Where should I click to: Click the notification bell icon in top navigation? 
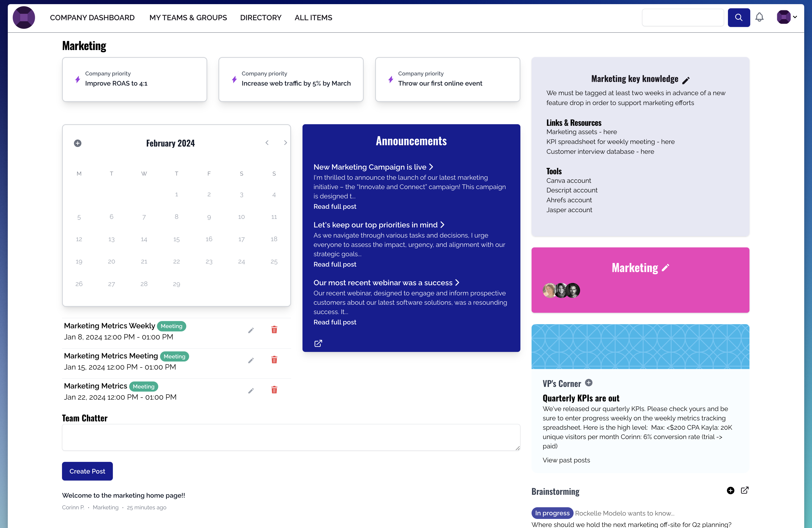(x=759, y=17)
